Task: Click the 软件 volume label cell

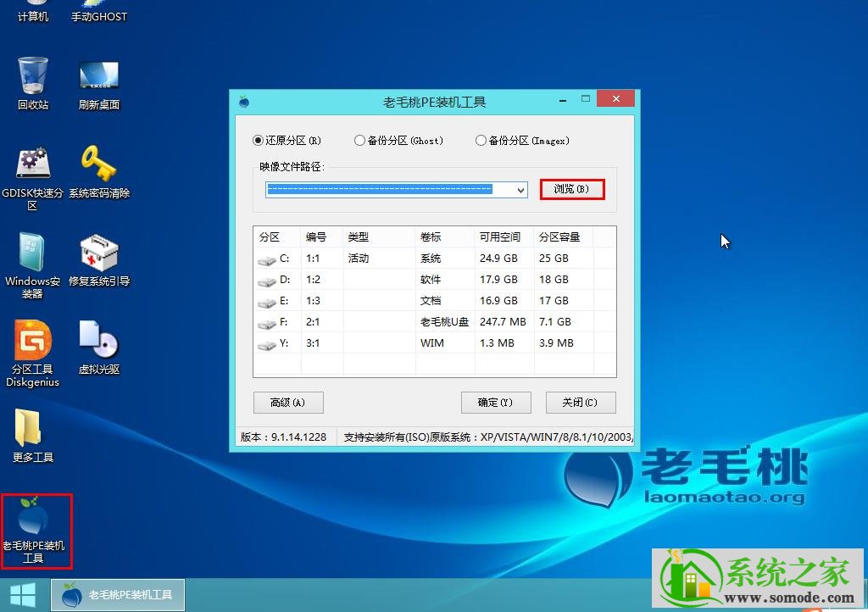Action: pos(431,280)
